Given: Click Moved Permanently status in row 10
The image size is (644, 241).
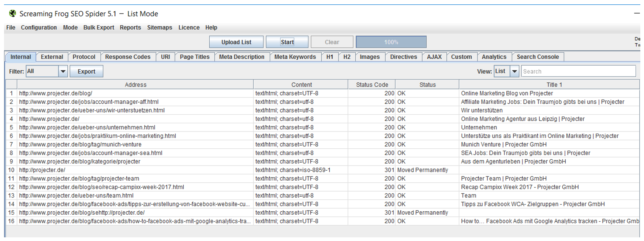Looking at the screenshot, I should click(x=423, y=170).
